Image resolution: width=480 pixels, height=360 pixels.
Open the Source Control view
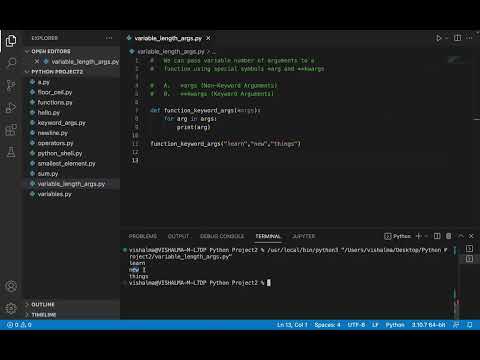[11, 86]
